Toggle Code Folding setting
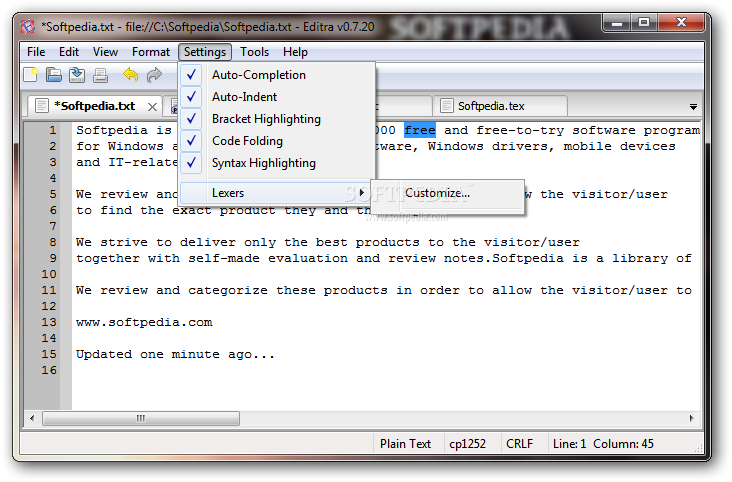This screenshot has height=482, width=732. [x=277, y=141]
